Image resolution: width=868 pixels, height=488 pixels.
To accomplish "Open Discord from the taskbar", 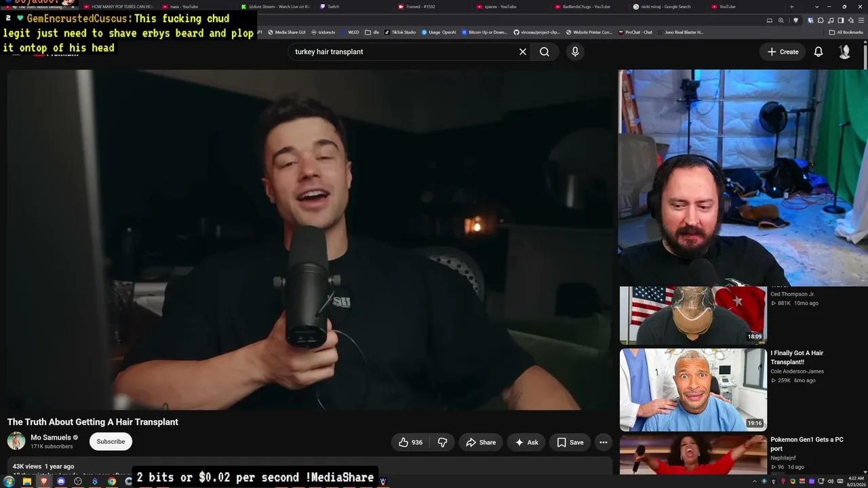I will (61, 481).
